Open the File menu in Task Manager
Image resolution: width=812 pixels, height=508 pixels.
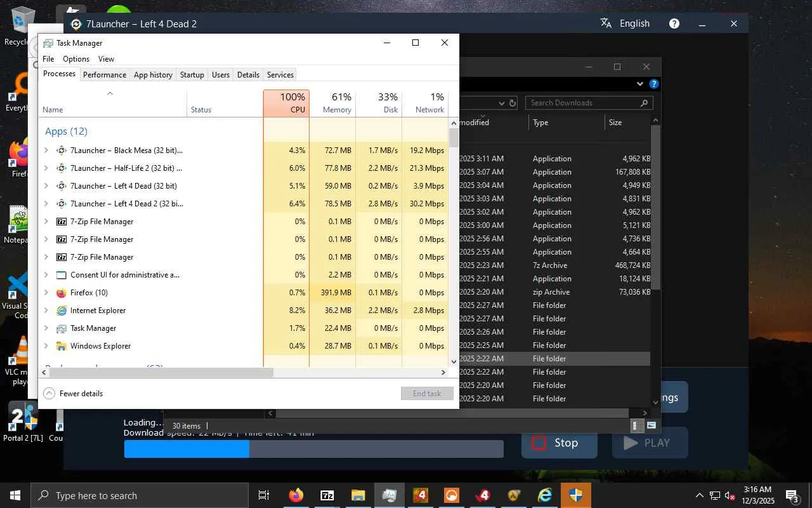pyautogui.click(x=48, y=59)
